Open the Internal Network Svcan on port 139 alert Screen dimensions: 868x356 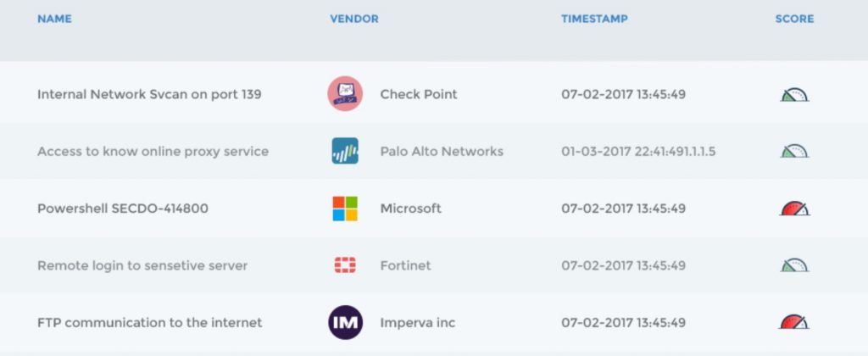[x=149, y=95]
